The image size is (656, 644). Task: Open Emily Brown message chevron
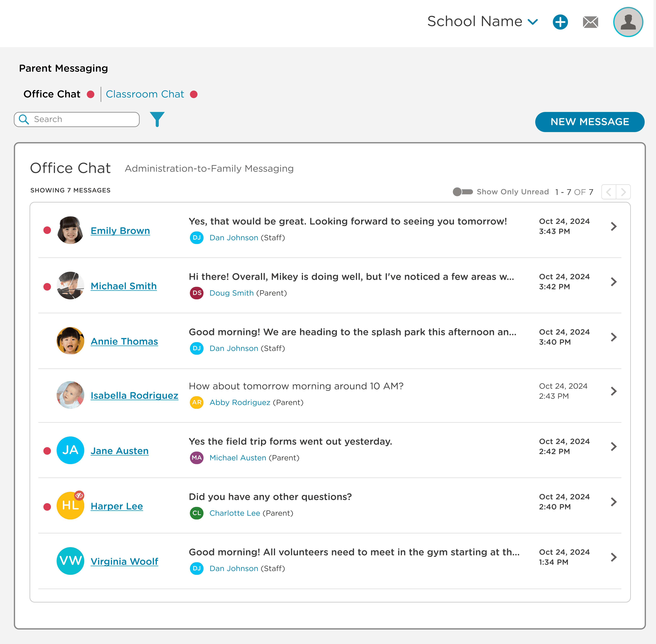[614, 226]
